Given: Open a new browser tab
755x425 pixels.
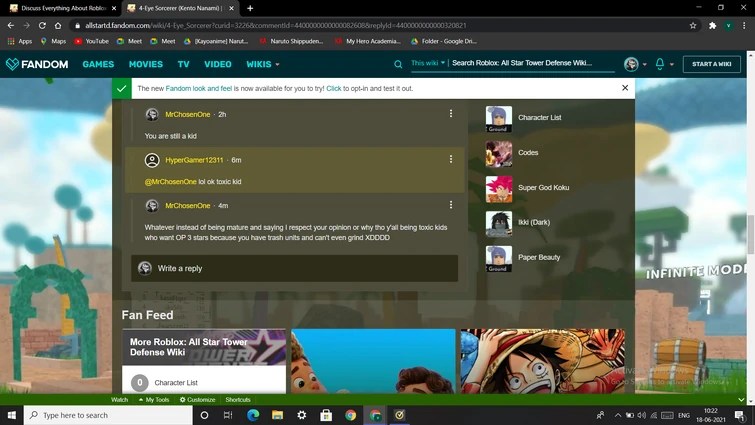Looking at the screenshot, I should pos(250,8).
